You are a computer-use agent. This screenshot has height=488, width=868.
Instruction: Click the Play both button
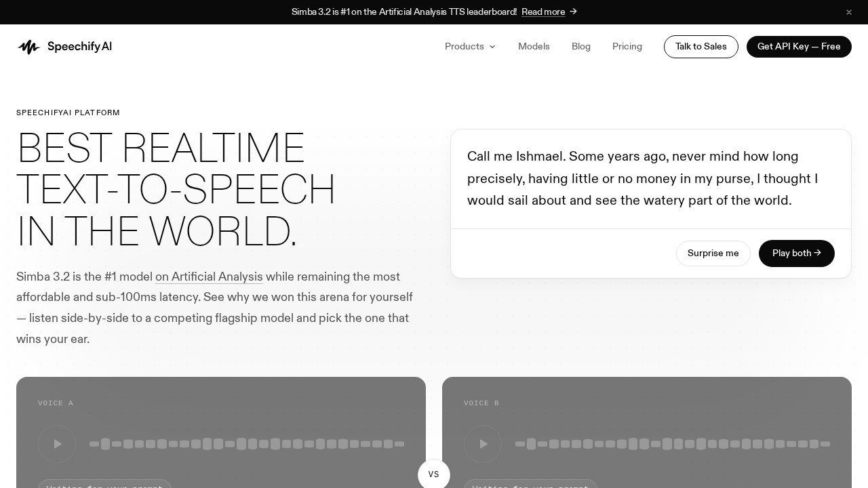(797, 253)
